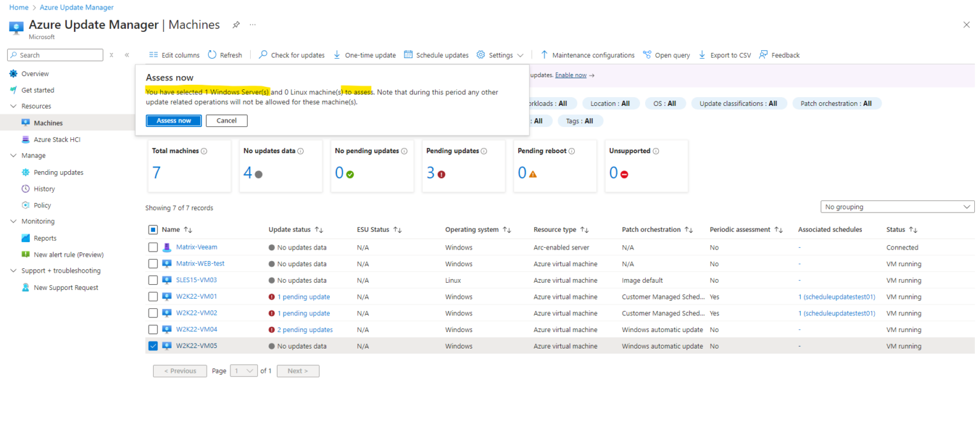Screen dimensions: 980x422
Task: Collapse the Monitoring section in sidebar
Action: pos(14,221)
